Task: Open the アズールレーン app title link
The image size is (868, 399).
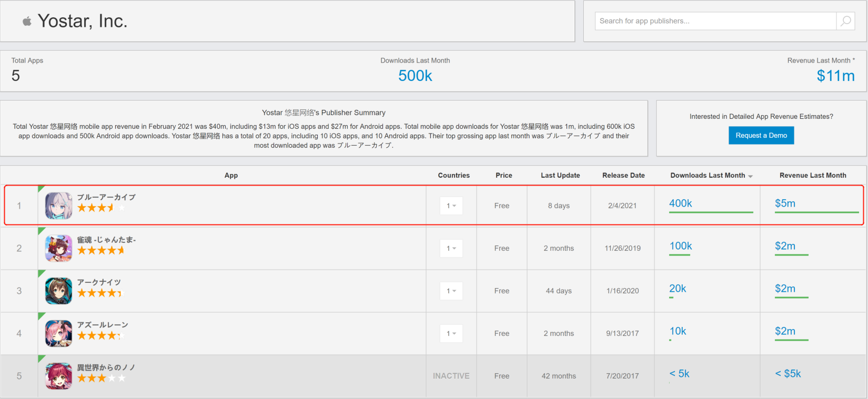Action: click(x=103, y=325)
